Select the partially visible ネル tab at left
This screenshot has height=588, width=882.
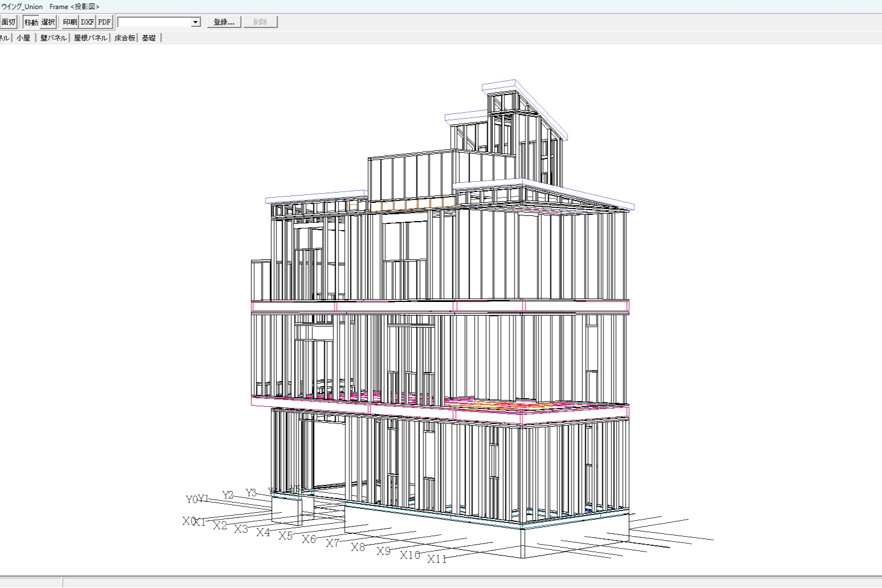(x=5, y=38)
